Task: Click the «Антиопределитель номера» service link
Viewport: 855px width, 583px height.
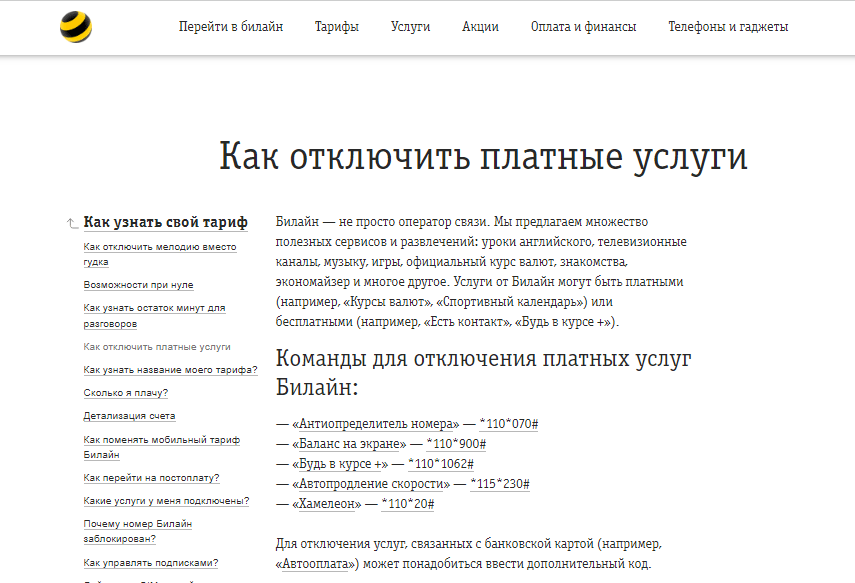Action: 376,424
